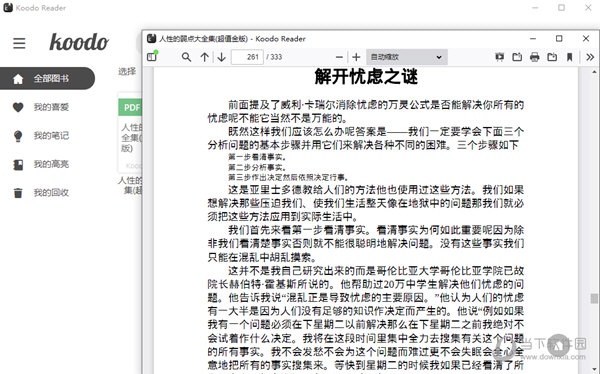600x374 pixels.
Task: Click the 选择 button in main window
Action: (127, 72)
